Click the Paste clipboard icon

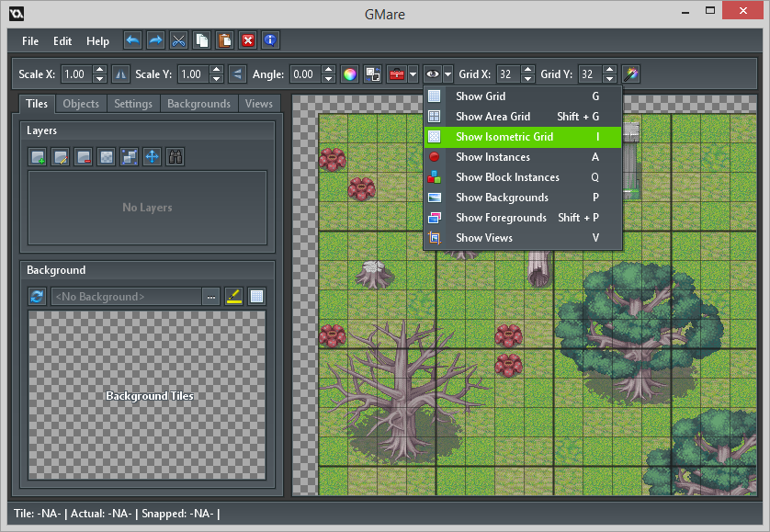click(x=225, y=40)
